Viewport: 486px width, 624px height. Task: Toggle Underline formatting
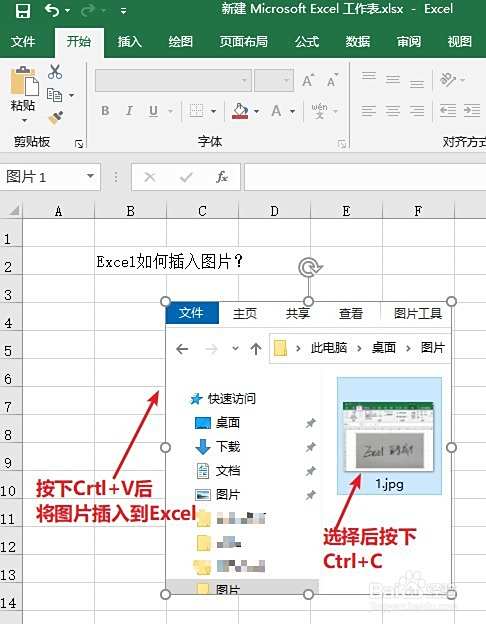tap(153, 111)
